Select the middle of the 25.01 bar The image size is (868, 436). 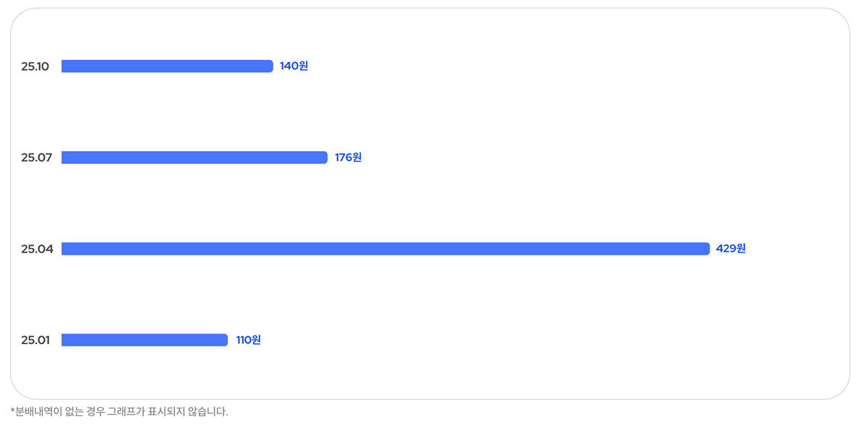(x=145, y=340)
